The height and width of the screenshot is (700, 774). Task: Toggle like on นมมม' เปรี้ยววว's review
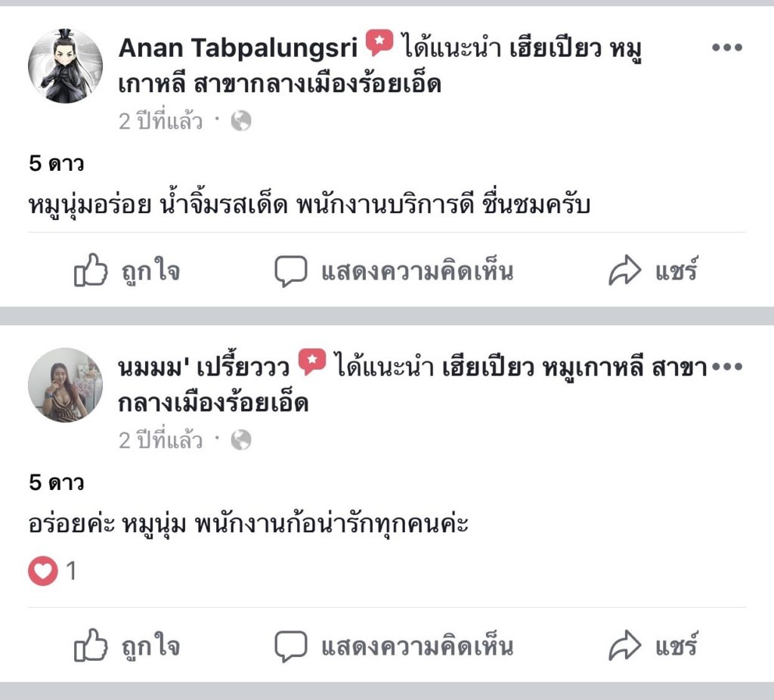tap(91, 646)
